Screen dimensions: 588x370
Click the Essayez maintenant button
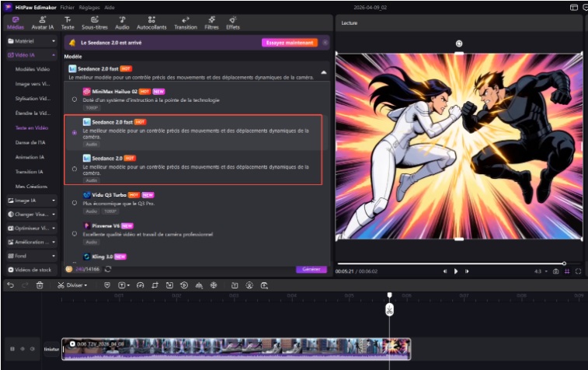pos(289,43)
